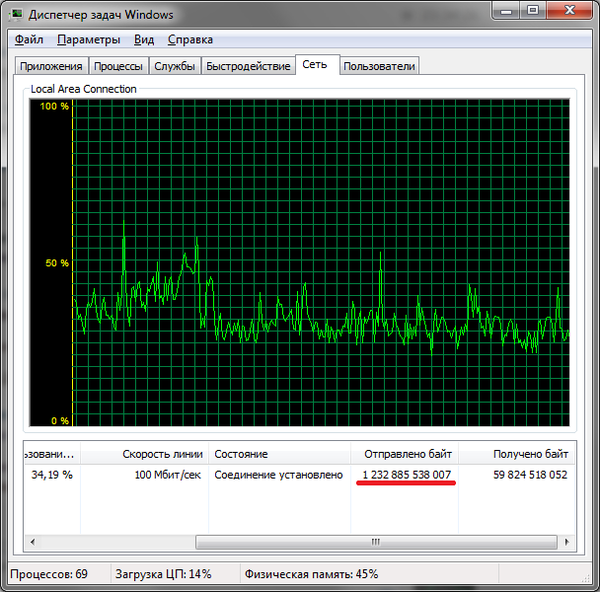
Task: Go to the Быстродействие tab
Action: click(247, 67)
